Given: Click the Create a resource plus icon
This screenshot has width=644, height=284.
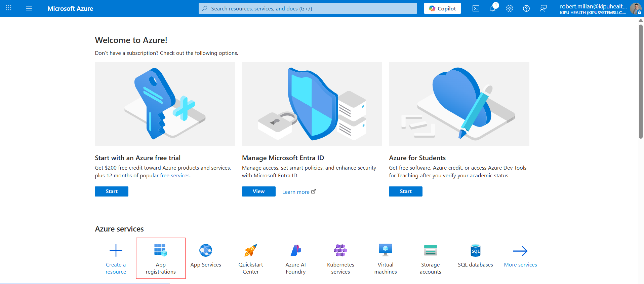Looking at the screenshot, I should click(116, 251).
